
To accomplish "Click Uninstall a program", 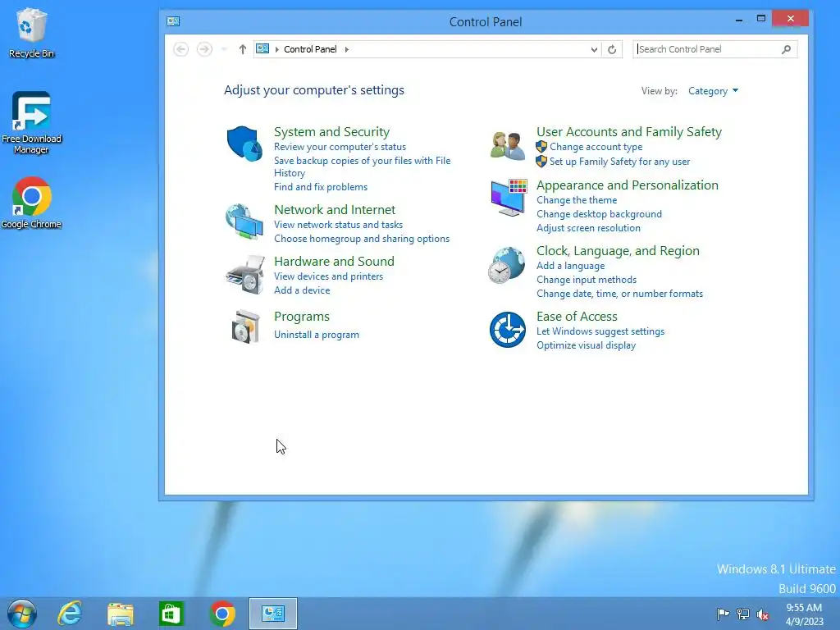I will [x=316, y=335].
